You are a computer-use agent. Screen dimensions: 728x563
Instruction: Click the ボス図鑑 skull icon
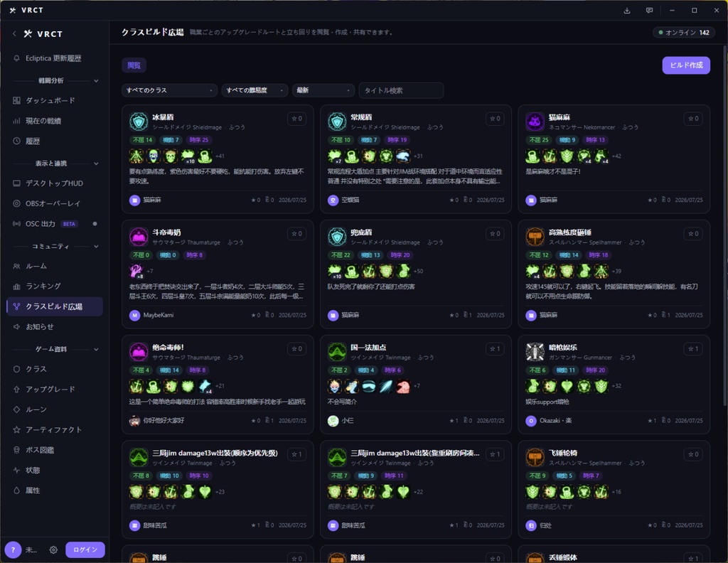(17, 450)
